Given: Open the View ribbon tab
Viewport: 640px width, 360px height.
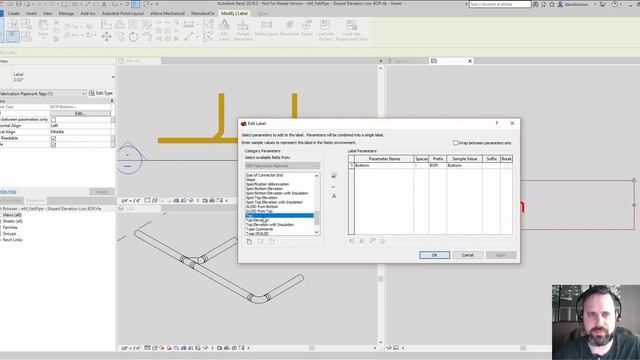Looking at the screenshot, I should [47, 13].
